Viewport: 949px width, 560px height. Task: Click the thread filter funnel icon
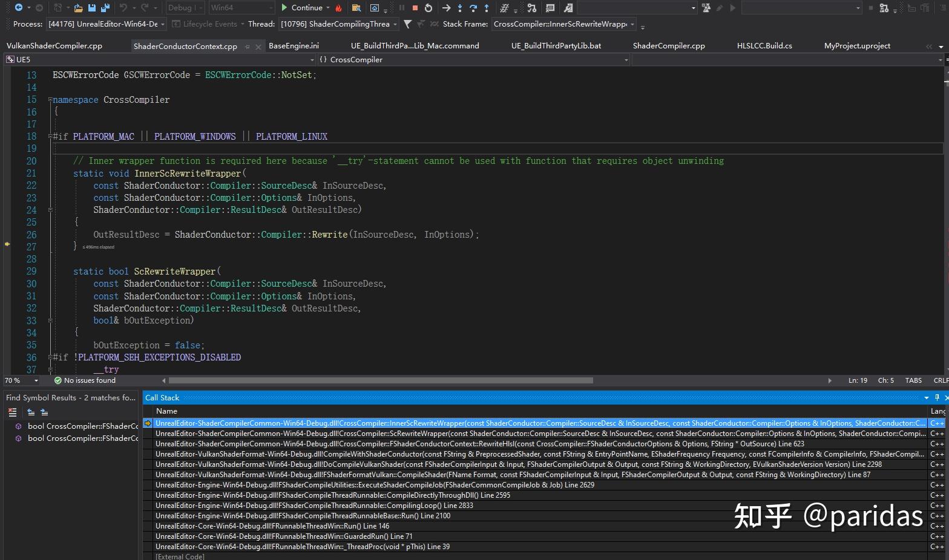tap(407, 24)
